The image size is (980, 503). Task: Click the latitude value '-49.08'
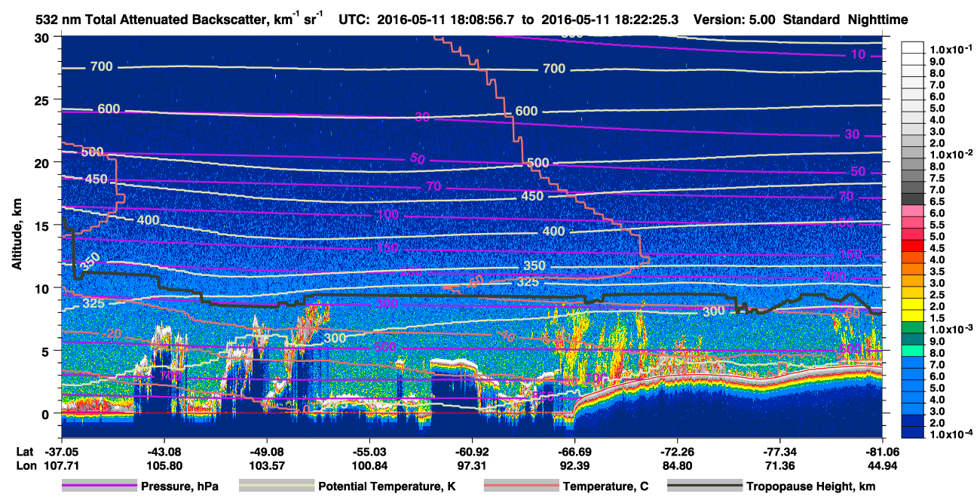pyautogui.click(x=266, y=450)
